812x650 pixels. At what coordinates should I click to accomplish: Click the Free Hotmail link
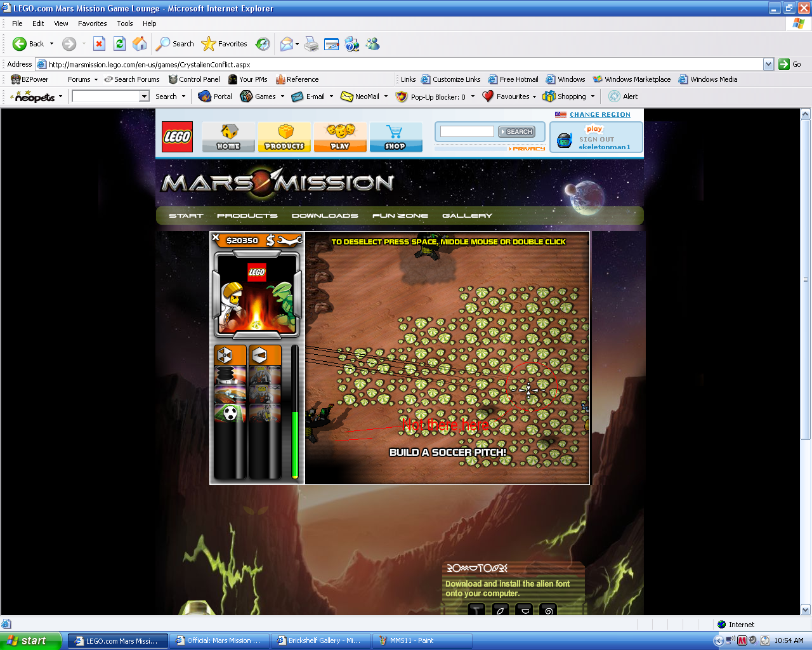pos(513,79)
